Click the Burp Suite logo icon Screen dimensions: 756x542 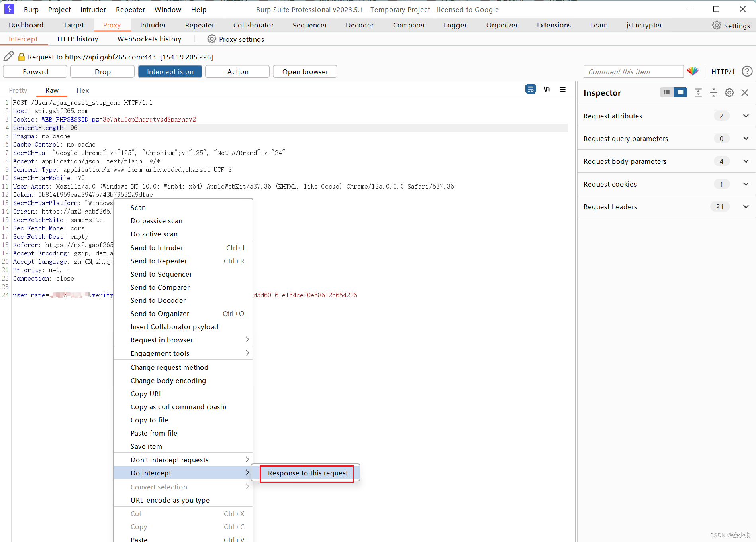[x=9, y=9]
